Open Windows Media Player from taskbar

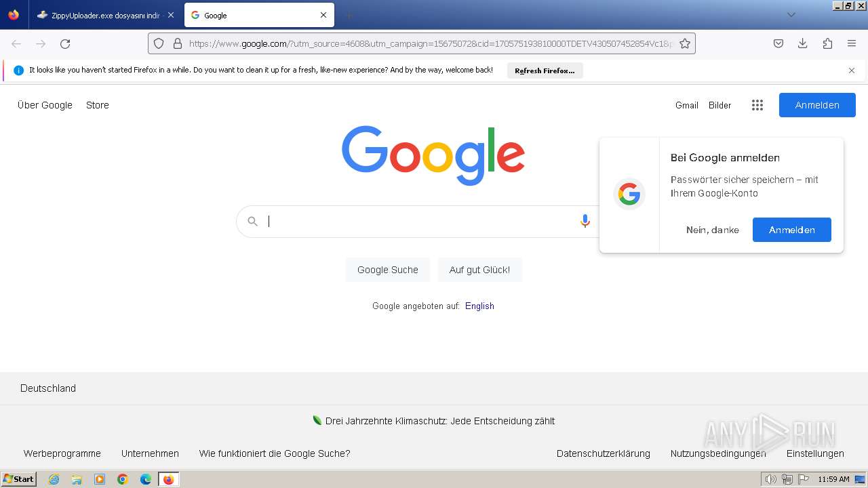pyautogui.click(x=100, y=479)
